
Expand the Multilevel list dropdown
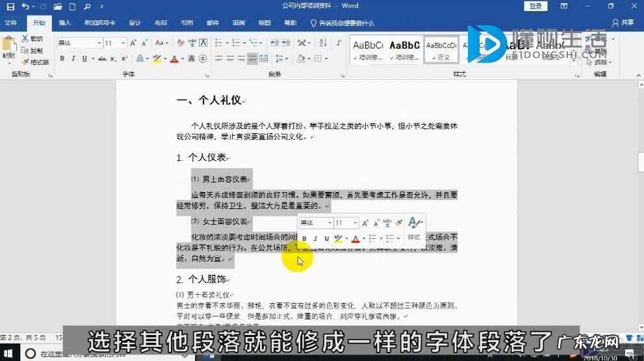pyautogui.click(x=261, y=43)
